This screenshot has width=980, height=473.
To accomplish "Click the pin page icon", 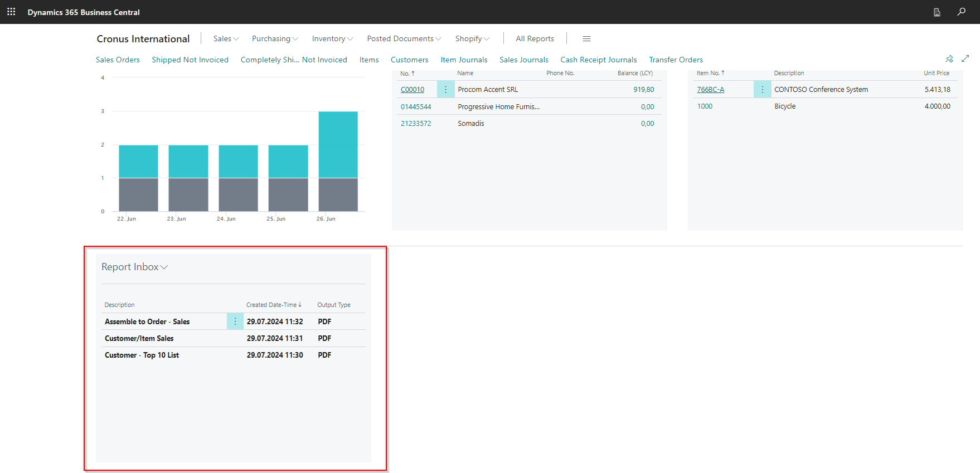I will point(949,58).
